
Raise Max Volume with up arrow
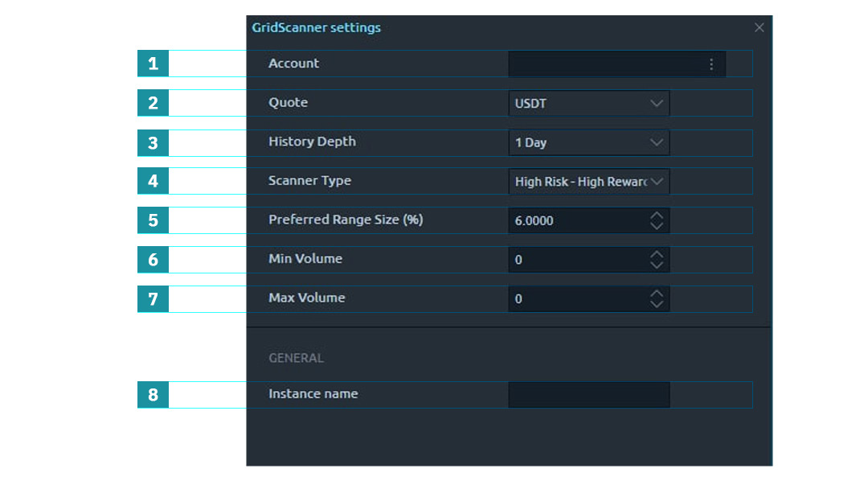click(x=657, y=294)
